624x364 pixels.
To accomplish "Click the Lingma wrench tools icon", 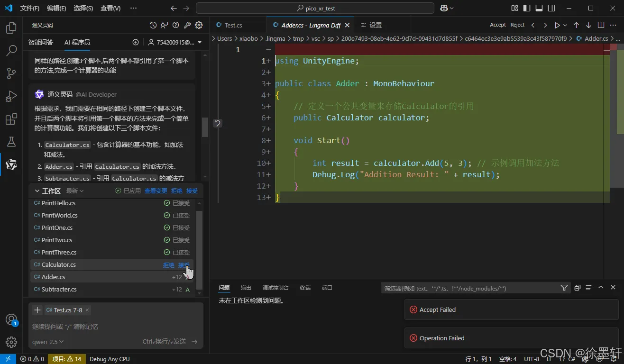I will [x=187, y=25].
